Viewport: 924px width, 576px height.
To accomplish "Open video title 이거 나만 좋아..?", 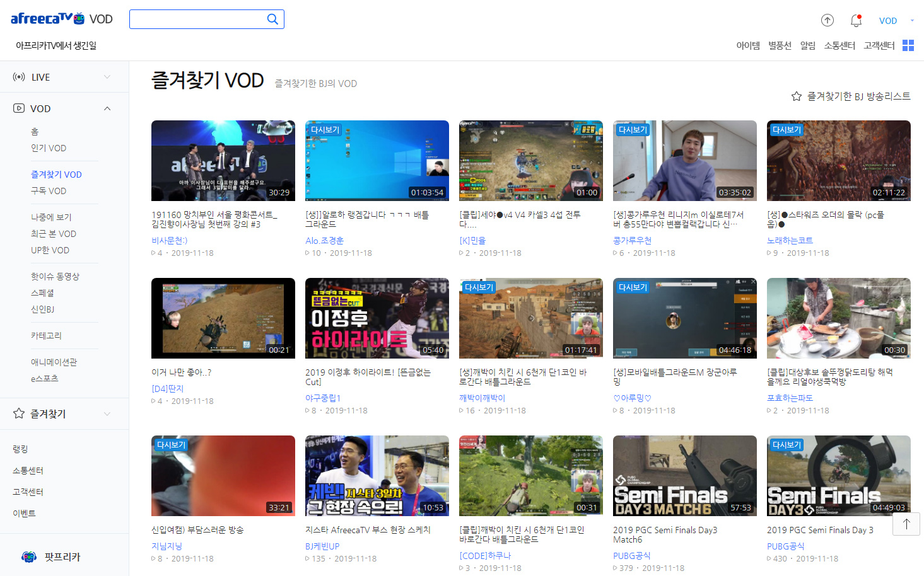I will 181,372.
